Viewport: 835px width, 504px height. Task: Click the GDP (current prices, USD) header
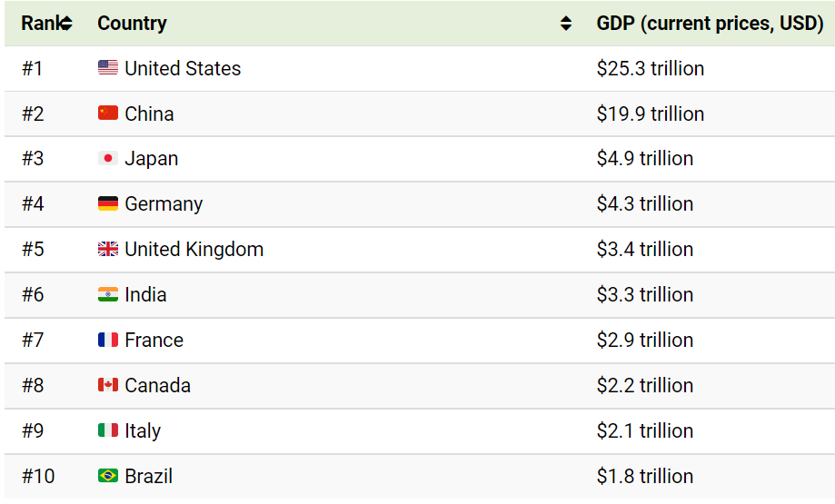710,24
